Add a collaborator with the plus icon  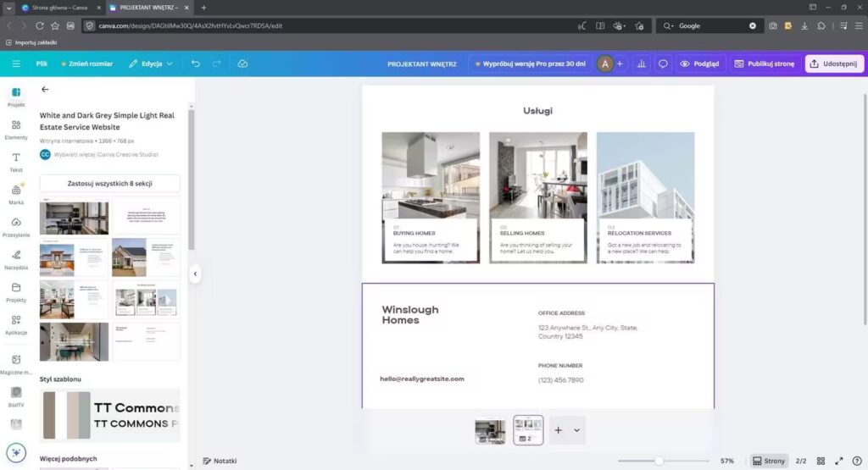620,64
